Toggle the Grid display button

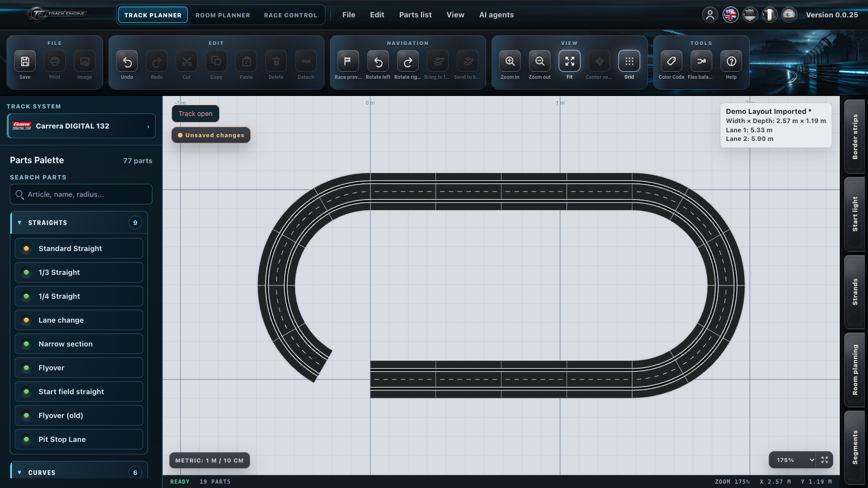629,61
